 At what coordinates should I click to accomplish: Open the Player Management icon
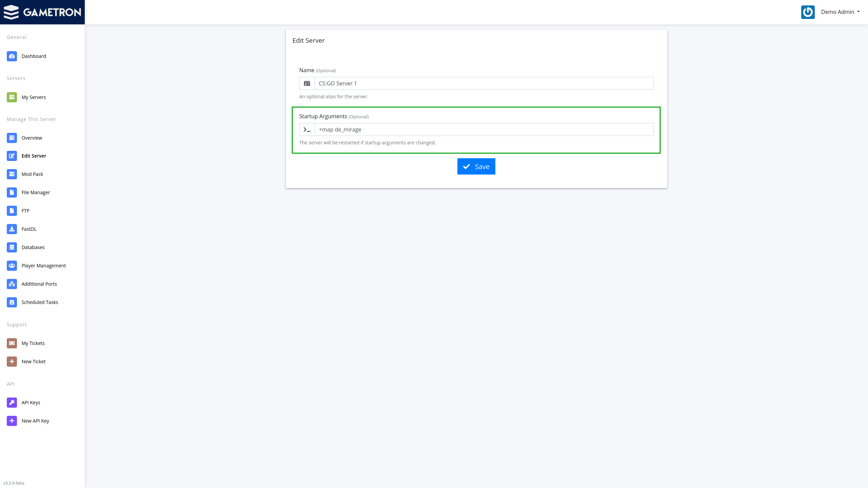pos(12,266)
